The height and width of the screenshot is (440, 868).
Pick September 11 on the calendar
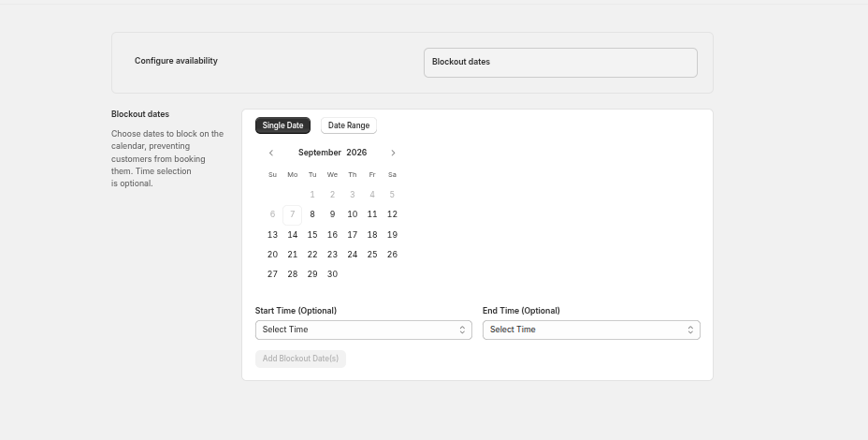point(372,214)
